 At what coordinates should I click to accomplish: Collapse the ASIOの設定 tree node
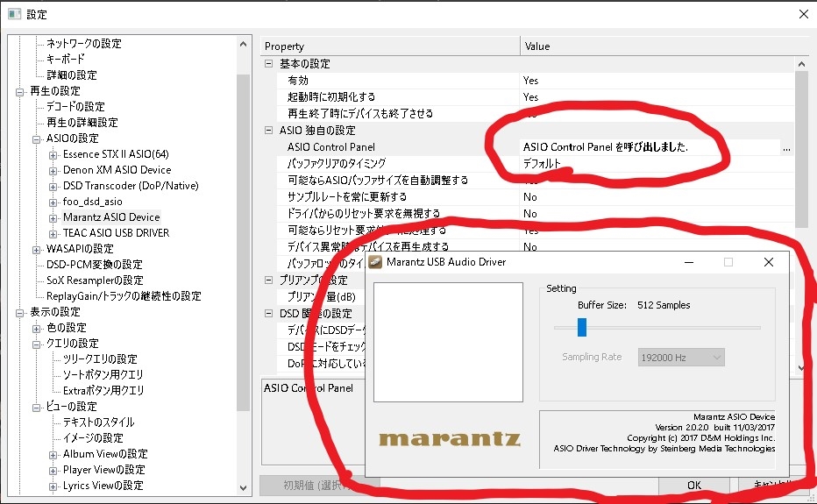coord(37,139)
